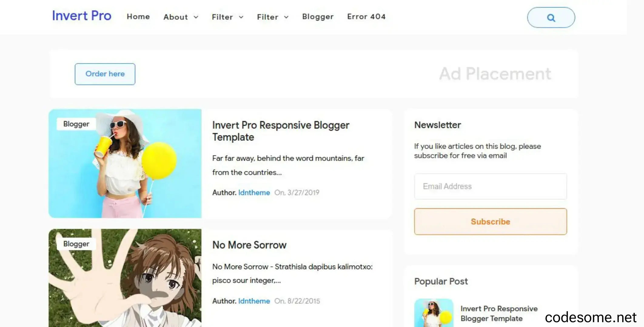Click the Invert Pro site logo

pos(82,16)
